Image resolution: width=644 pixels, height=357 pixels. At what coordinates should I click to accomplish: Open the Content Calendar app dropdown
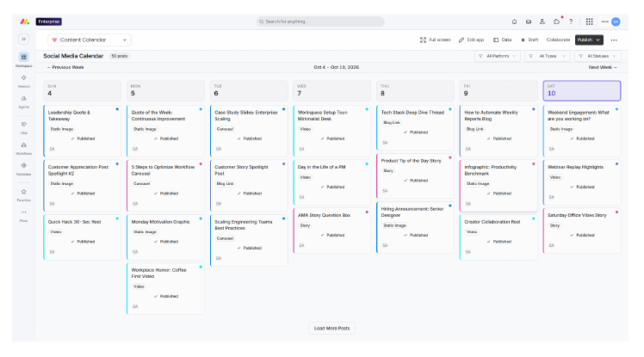coord(90,40)
